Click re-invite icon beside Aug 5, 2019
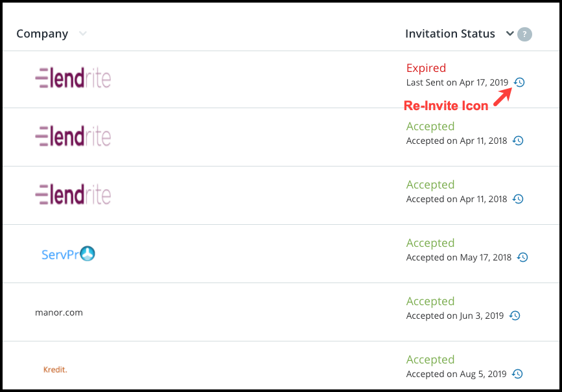Screen dimensions: 562x392 pos(517,374)
